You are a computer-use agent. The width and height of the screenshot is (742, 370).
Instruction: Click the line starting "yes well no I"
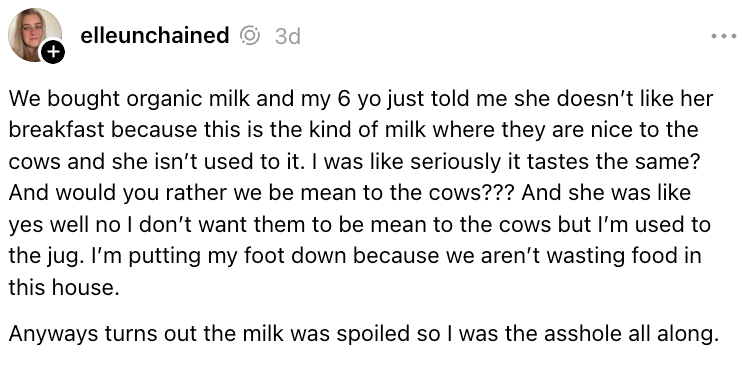pyautogui.click(x=360, y=225)
